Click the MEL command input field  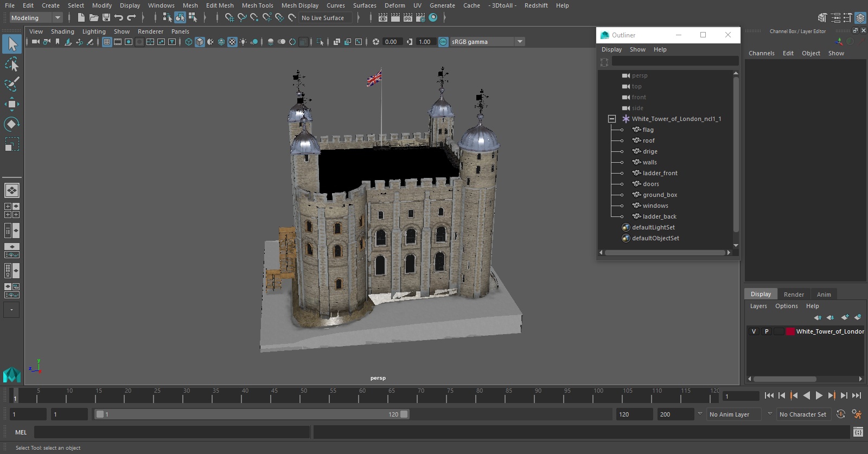tap(171, 432)
